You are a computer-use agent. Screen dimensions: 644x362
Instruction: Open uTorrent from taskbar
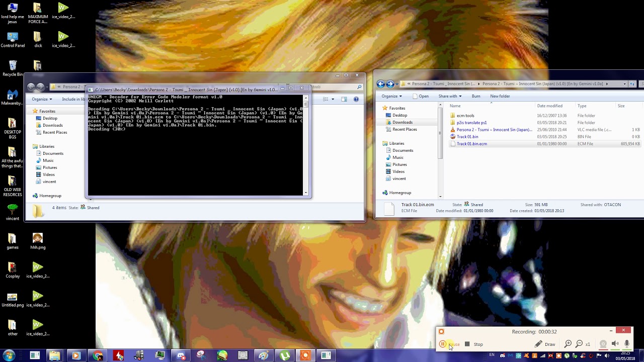[x=284, y=355]
